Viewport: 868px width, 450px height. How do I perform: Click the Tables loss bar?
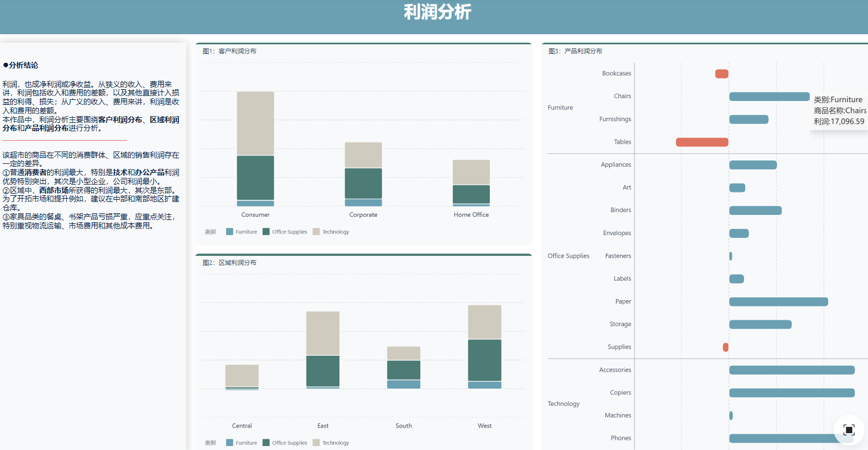(702, 142)
